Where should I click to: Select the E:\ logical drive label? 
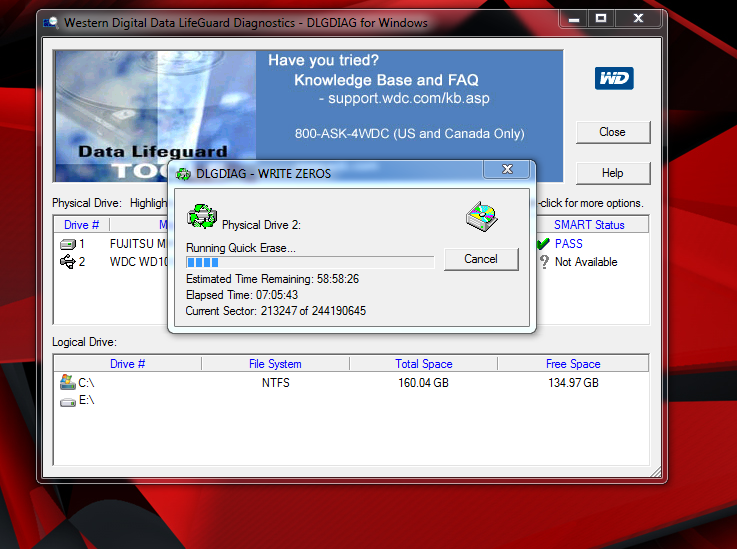pyautogui.click(x=86, y=400)
